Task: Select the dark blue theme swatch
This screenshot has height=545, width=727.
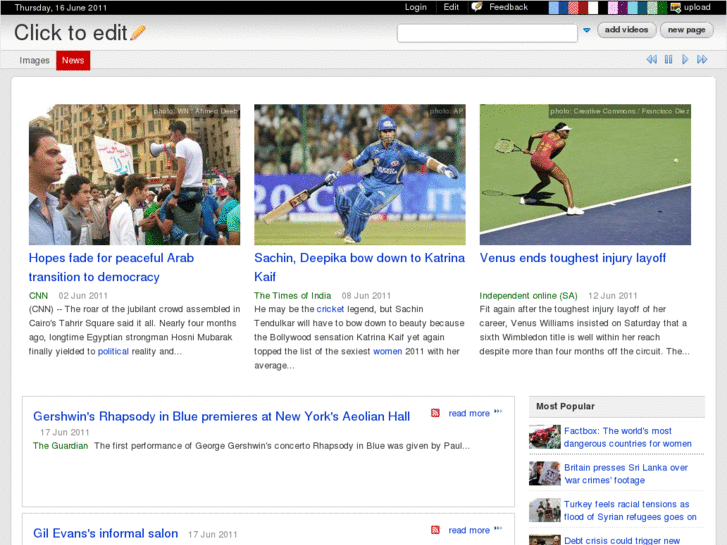Action: 563,7
